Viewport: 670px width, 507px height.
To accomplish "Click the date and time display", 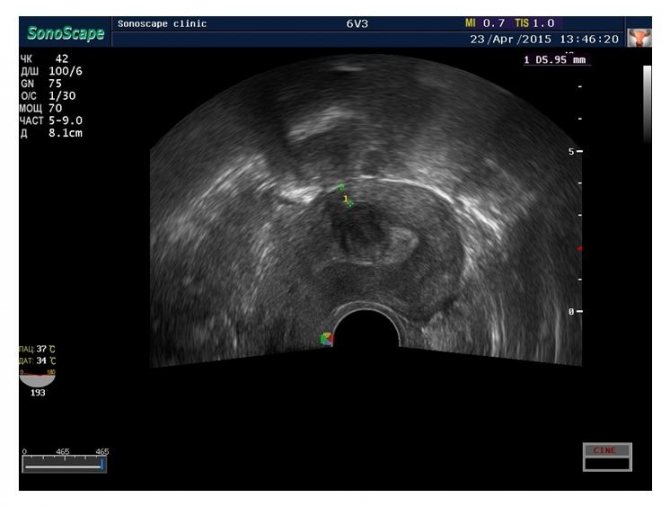I will (545, 39).
